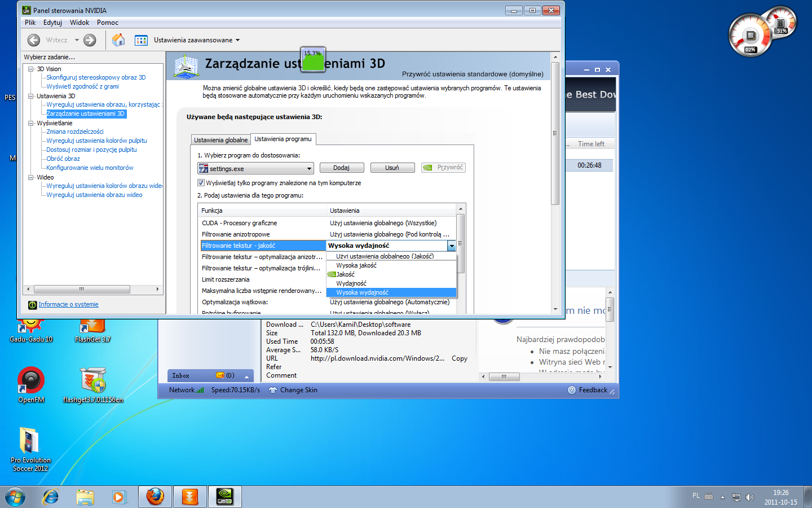
Task: Open the Home icon in toolbar
Action: click(x=118, y=40)
